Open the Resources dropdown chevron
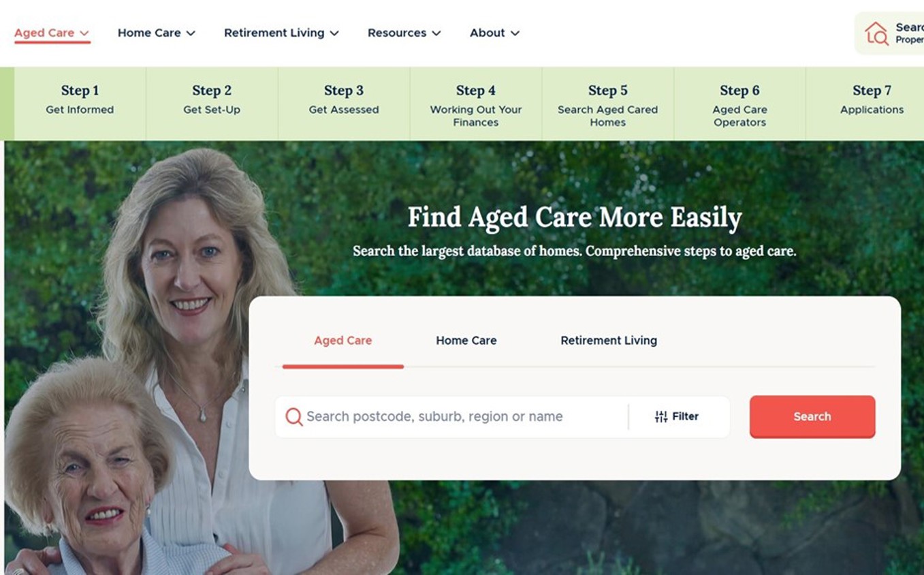The image size is (924, 575). point(436,33)
